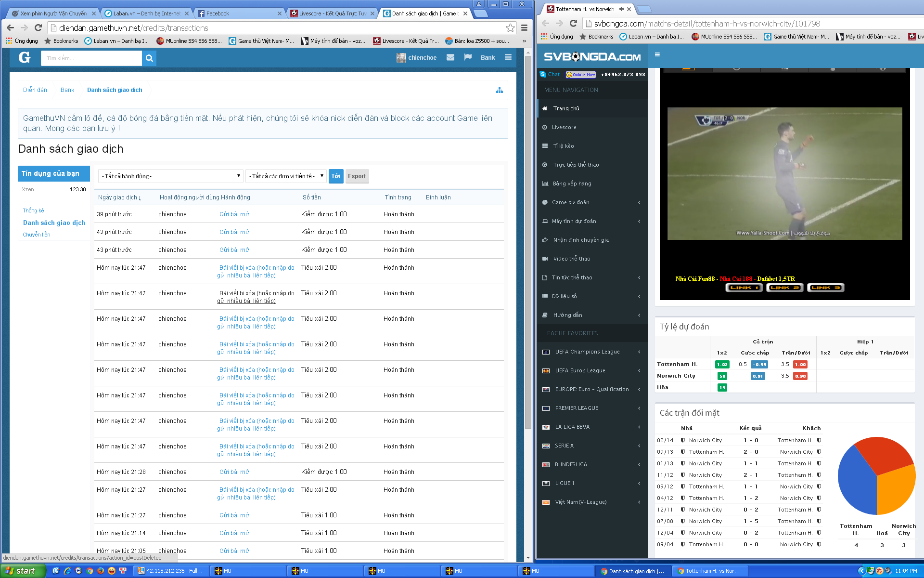Screen dimensions: 924x578
Task: Open Chuyển tiền link in credit sidebar
Action: point(37,235)
